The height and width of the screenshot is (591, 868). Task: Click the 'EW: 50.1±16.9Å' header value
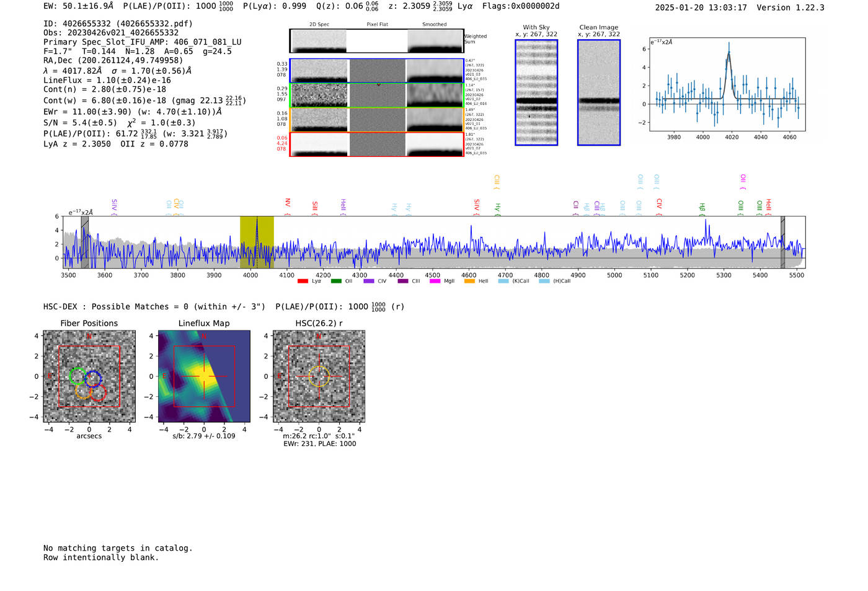point(79,6)
